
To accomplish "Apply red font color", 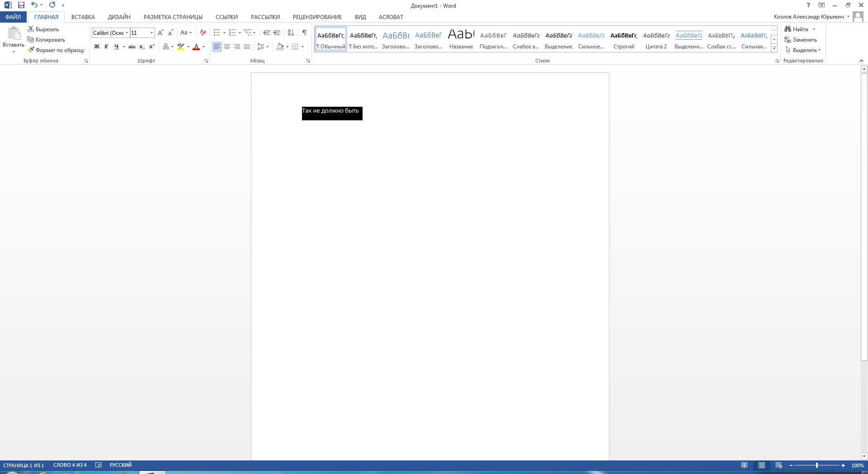I will (196, 47).
